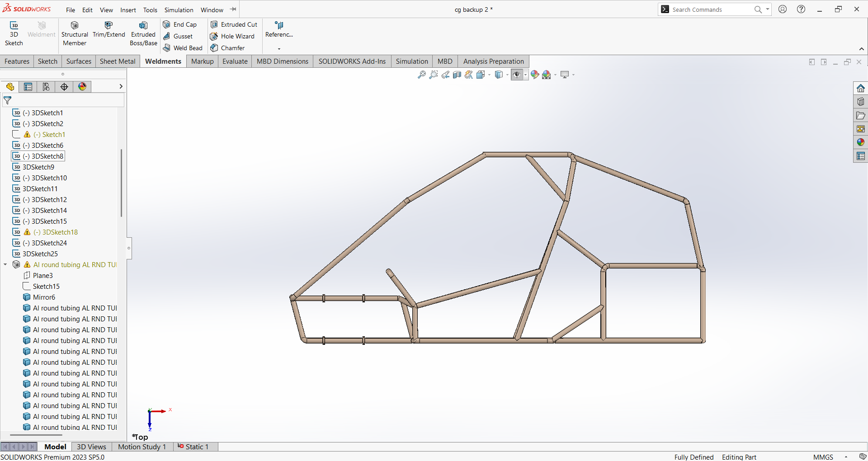The height and width of the screenshot is (461, 868).
Task: Open the Tools menu
Action: (x=150, y=10)
